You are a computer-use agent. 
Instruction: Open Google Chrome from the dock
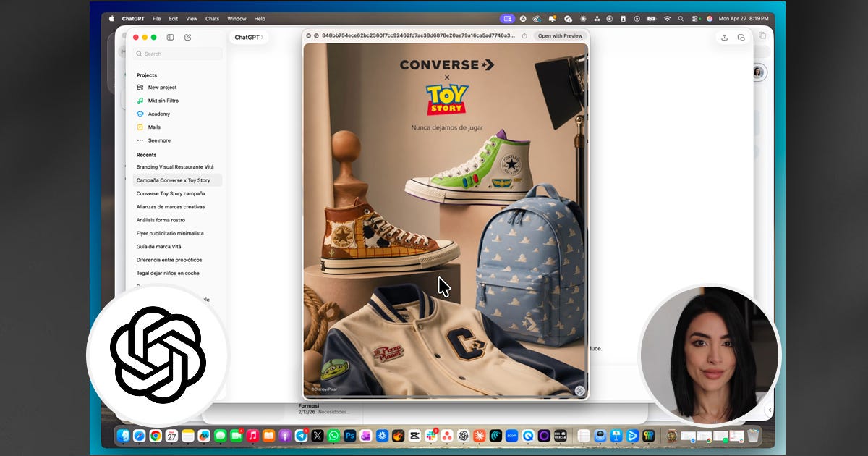point(156,436)
